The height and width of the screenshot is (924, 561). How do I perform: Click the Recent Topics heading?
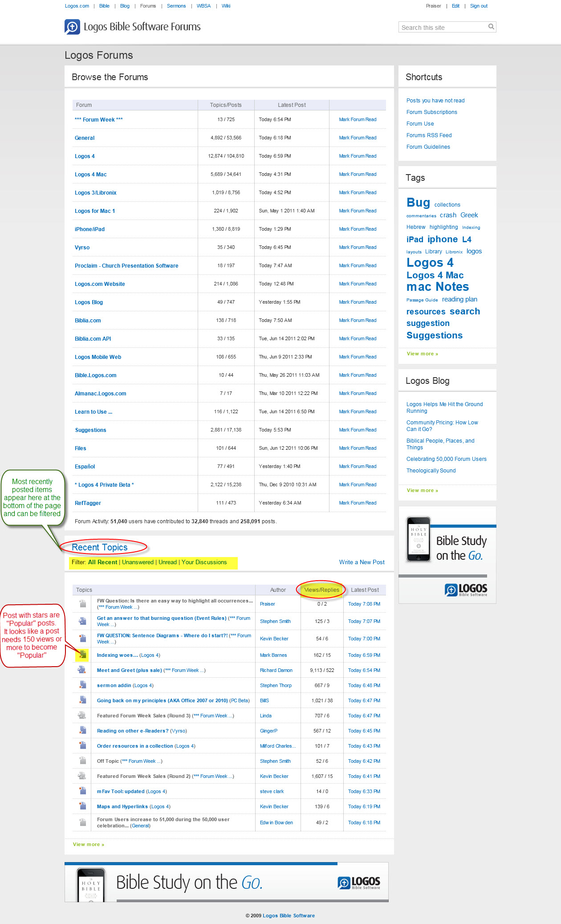99,547
